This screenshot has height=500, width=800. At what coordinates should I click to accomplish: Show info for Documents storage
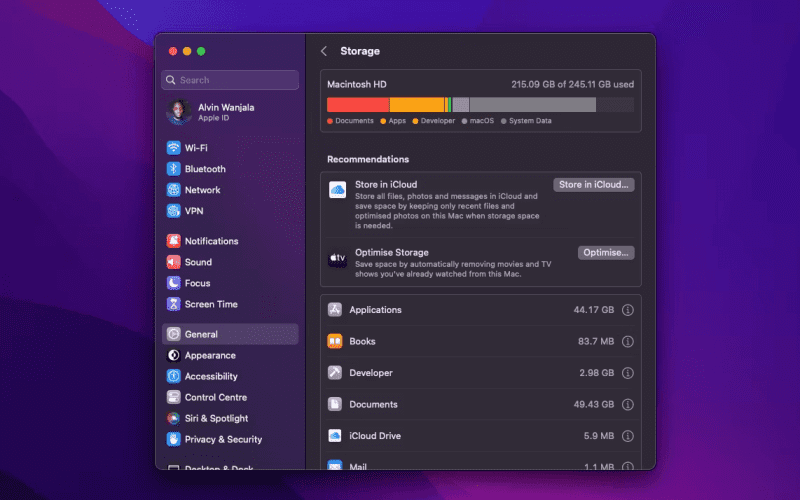pos(628,405)
